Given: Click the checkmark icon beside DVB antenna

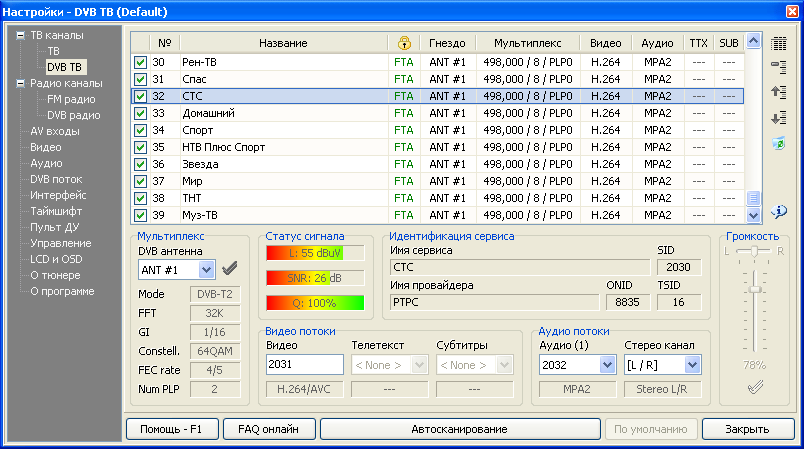Looking at the screenshot, I should [230, 268].
